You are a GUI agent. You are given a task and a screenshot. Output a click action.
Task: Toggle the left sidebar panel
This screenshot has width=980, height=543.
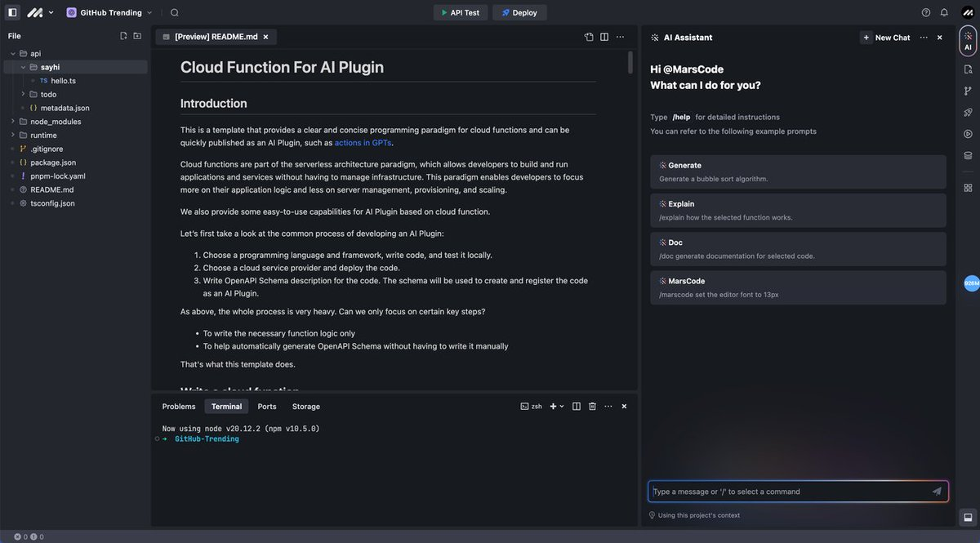coord(12,12)
